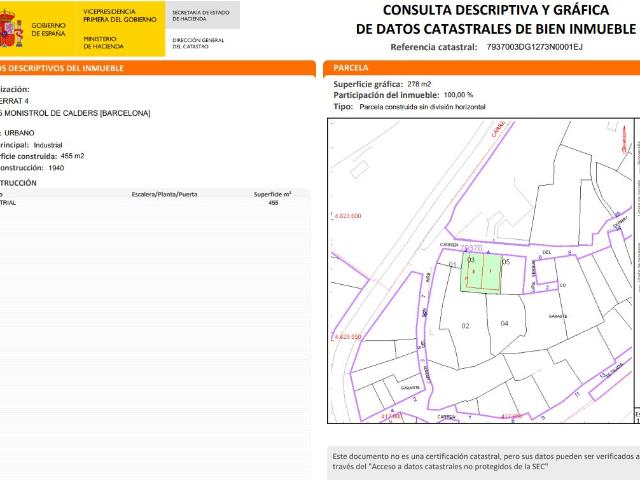Click parcel number 04 on the map
The height and width of the screenshot is (480, 640).
point(505,323)
